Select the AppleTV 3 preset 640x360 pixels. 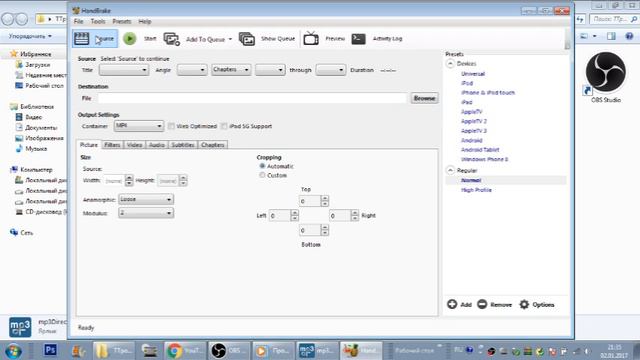(473, 131)
